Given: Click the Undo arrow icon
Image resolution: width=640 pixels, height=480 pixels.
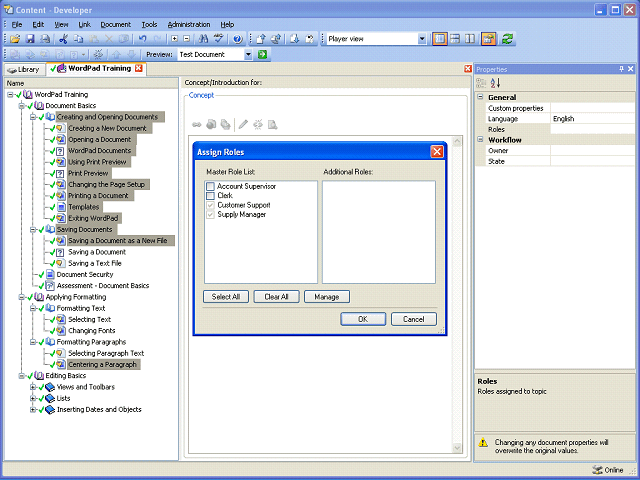Looking at the screenshot, I should click(x=142, y=39).
